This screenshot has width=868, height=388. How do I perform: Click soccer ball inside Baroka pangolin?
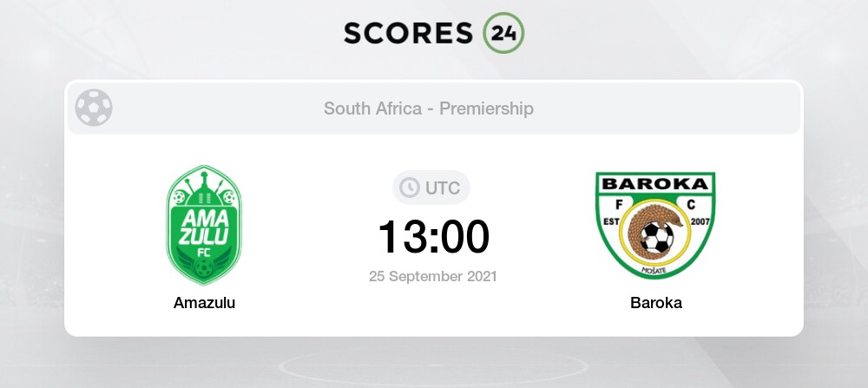tap(657, 238)
